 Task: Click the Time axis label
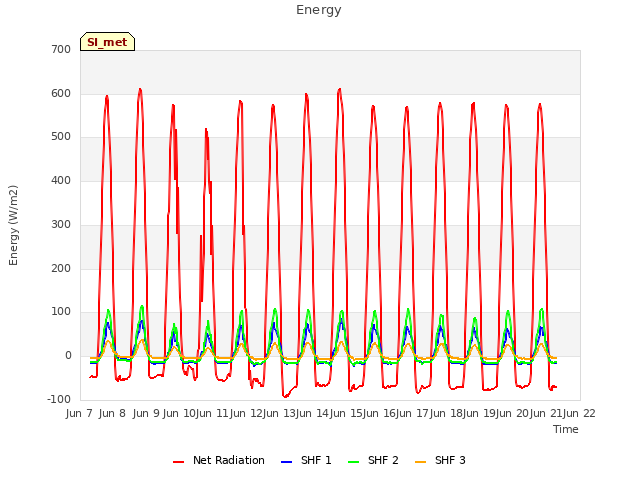(x=566, y=429)
